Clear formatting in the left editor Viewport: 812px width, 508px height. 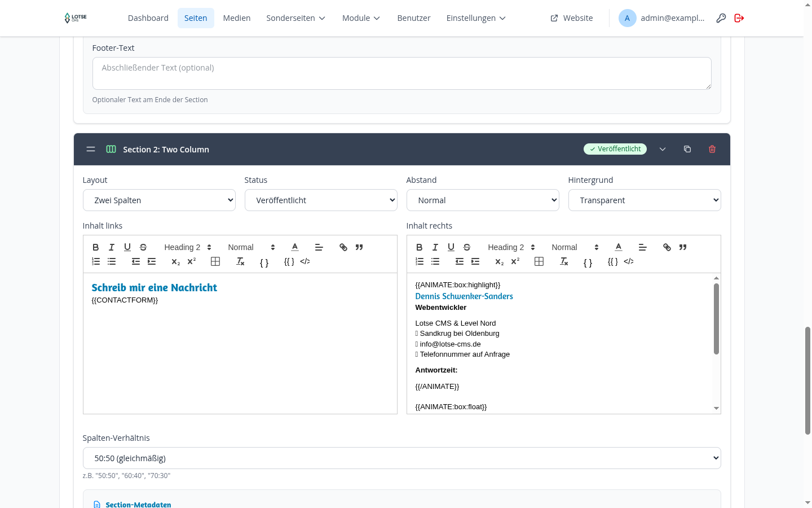click(240, 261)
